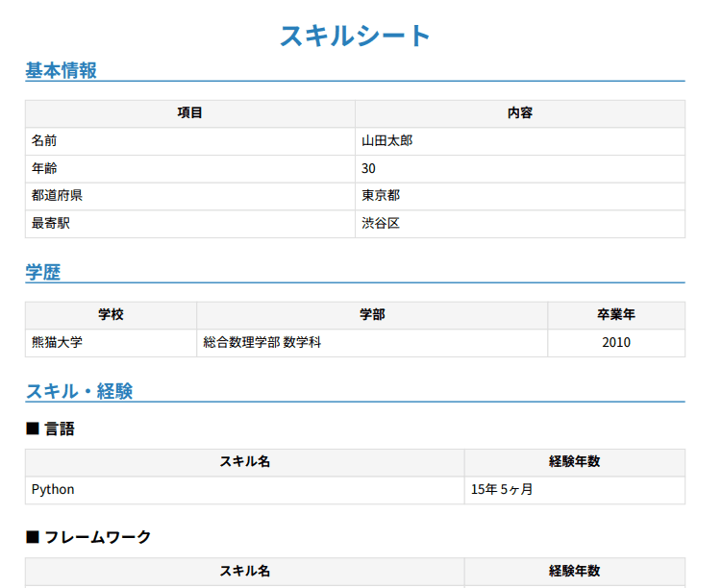Select the ■ 言語 subsection heading
The height and width of the screenshot is (588, 722).
click(x=50, y=429)
